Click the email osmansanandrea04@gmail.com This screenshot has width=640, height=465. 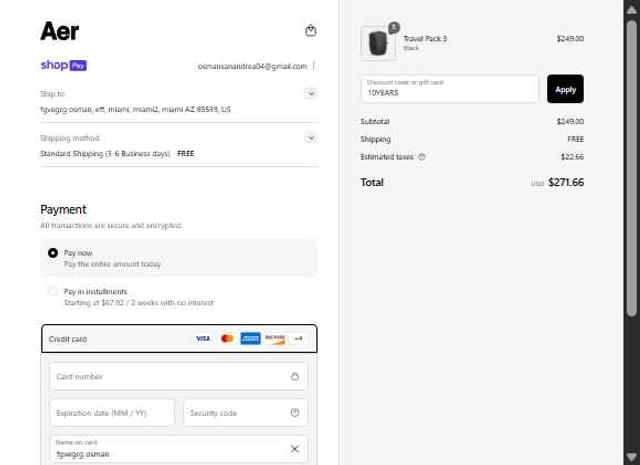[252, 66]
